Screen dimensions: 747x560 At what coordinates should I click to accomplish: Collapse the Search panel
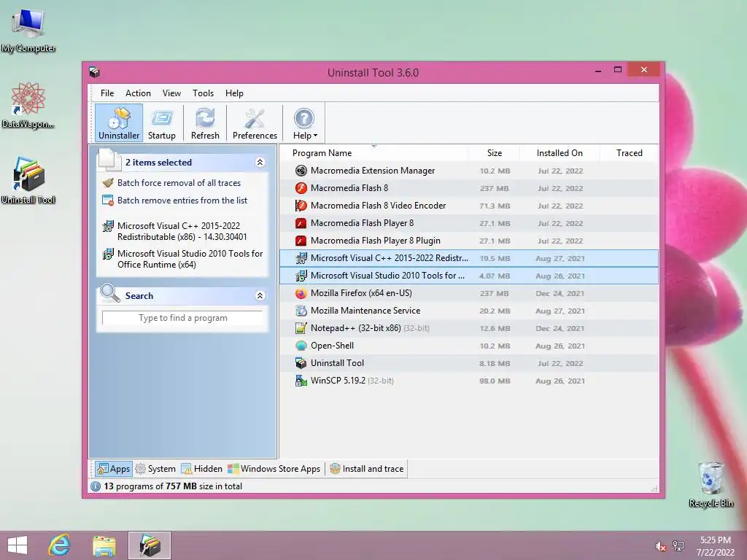(260, 296)
